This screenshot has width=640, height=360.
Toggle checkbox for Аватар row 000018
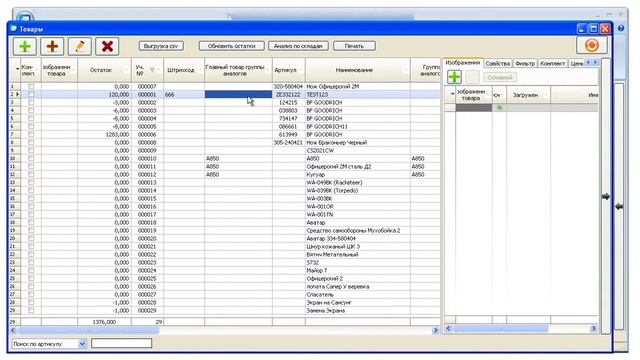(x=31, y=222)
